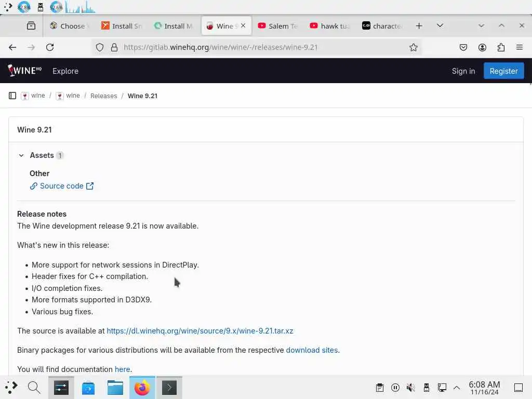This screenshot has height=399, width=532.
Task: Open documentation 'here' link
Action: pos(122,369)
